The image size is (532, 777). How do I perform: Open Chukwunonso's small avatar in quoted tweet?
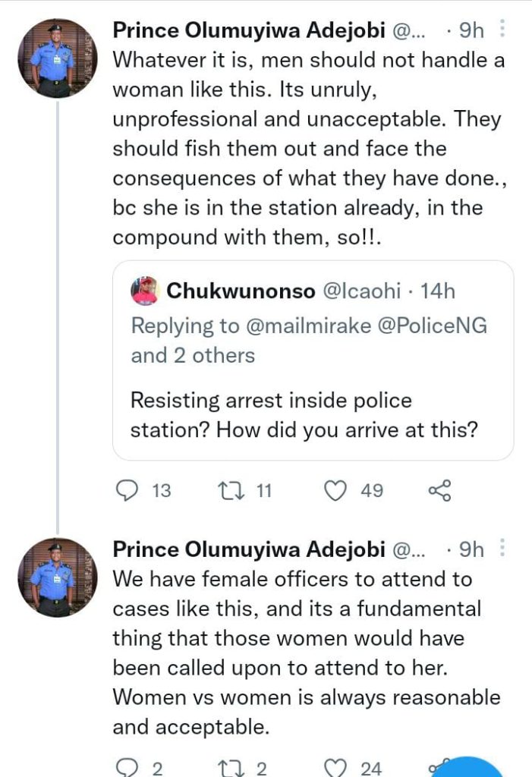144,291
